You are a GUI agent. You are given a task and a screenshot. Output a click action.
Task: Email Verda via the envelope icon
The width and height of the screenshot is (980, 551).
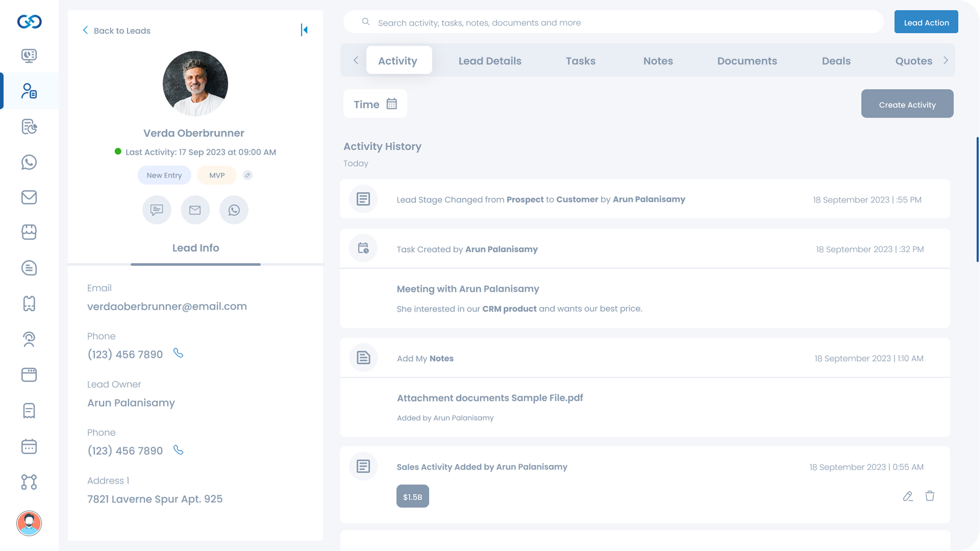pyautogui.click(x=195, y=210)
